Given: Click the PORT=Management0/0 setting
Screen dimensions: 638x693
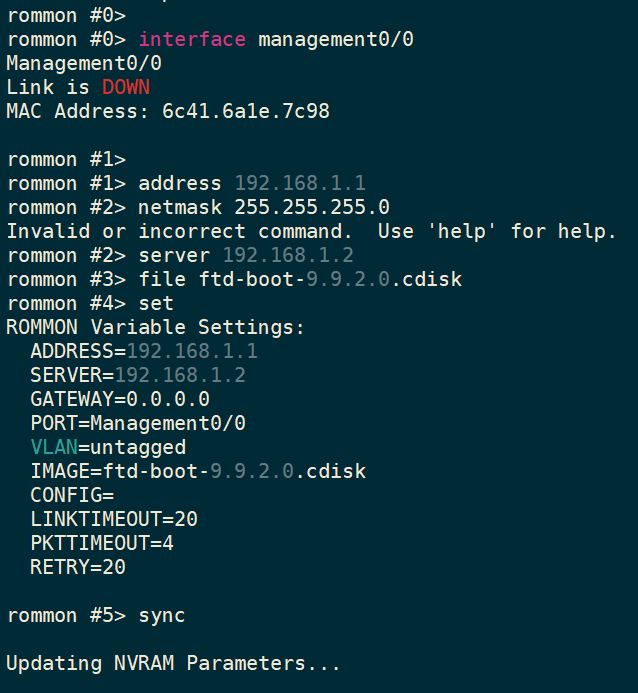Looking at the screenshot, I should click(138, 423).
